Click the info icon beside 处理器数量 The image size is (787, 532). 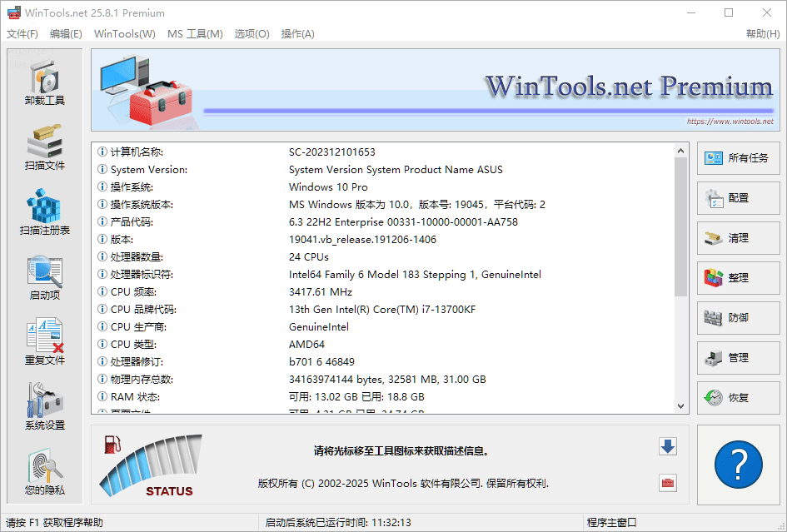click(102, 256)
